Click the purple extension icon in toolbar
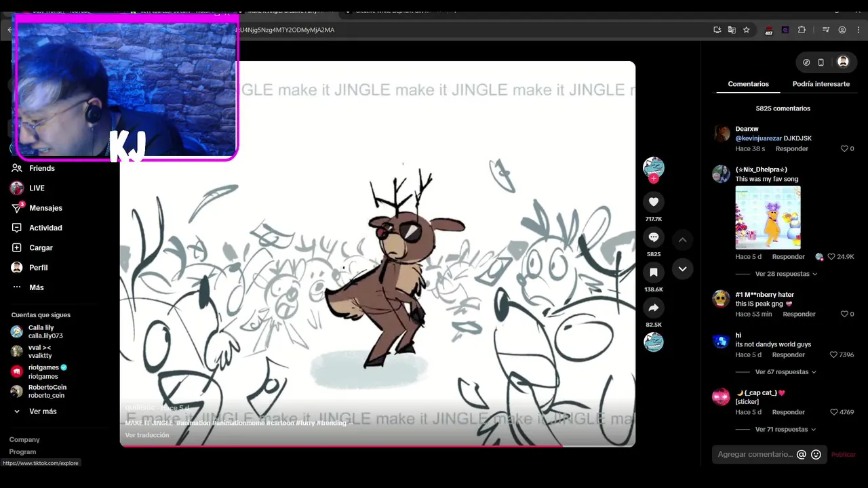Screen dimensions: 868x488 click(785, 30)
